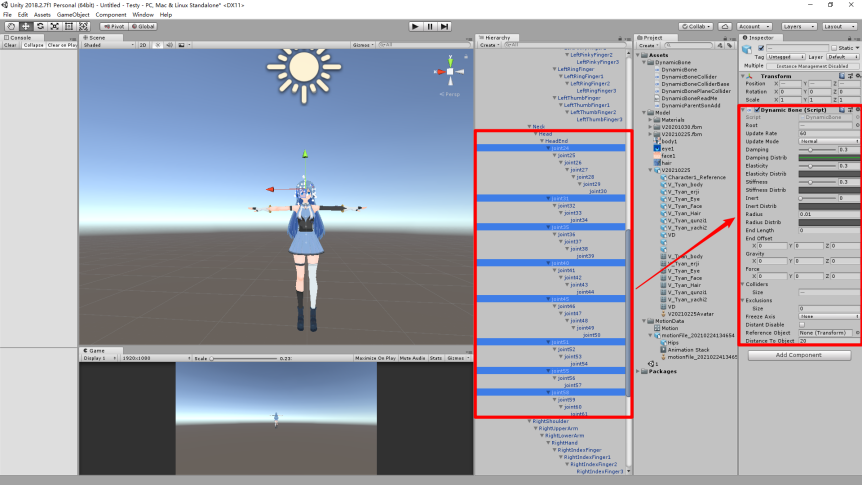The width and height of the screenshot is (862, 485).
Task: Open the Account dropdown
Action: [x=754, y=26]
